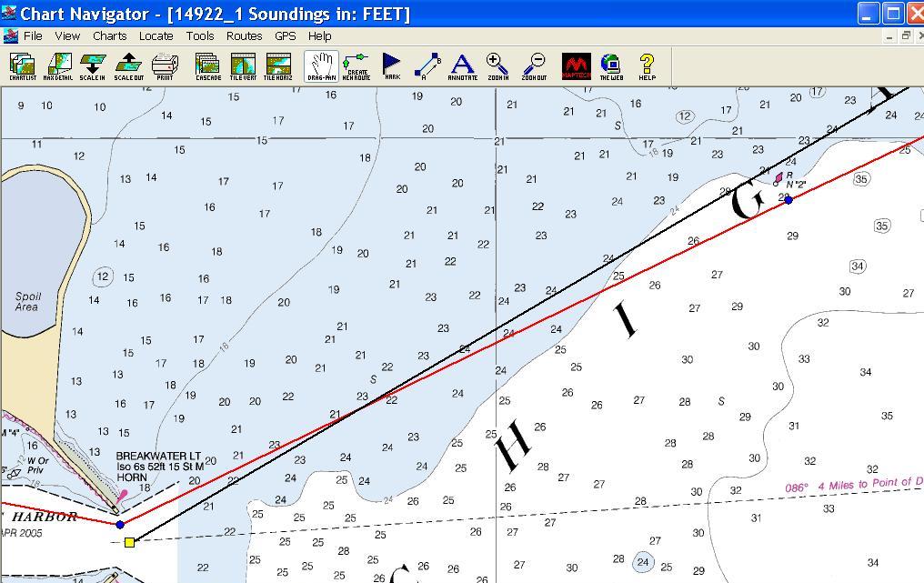
Task: Print the chart using the Print icon
Action: [x=165, y=65]
